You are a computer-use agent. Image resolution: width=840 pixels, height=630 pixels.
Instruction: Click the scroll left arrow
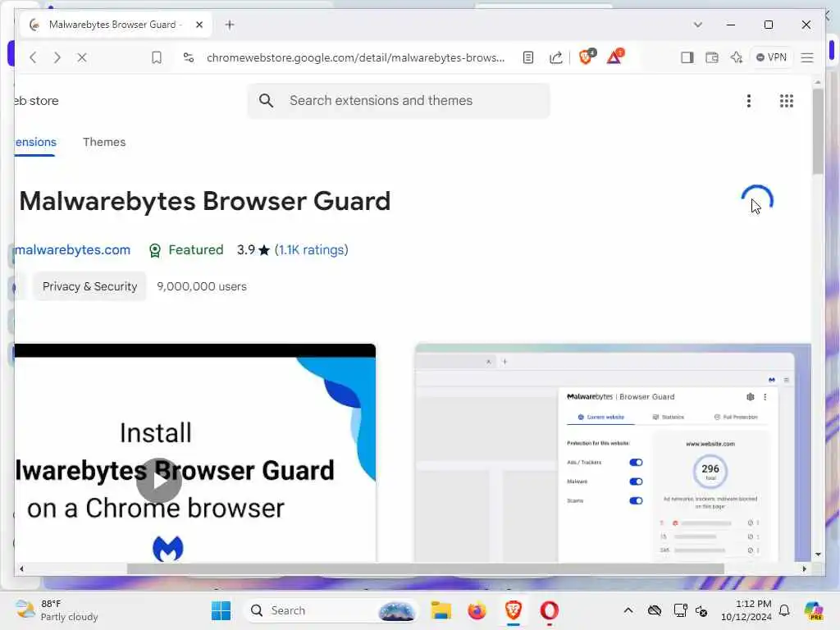tap(21, 569)
